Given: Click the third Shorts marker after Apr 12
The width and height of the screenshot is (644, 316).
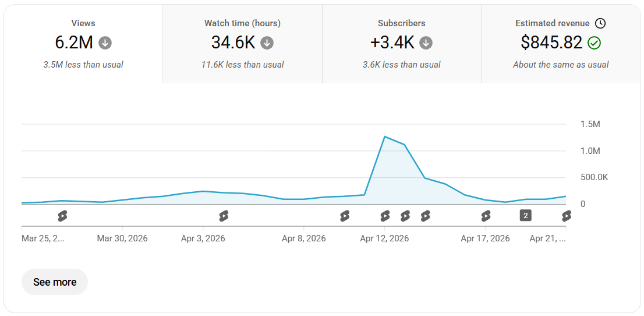Looking at the screenshot, I should coord(425,216).
